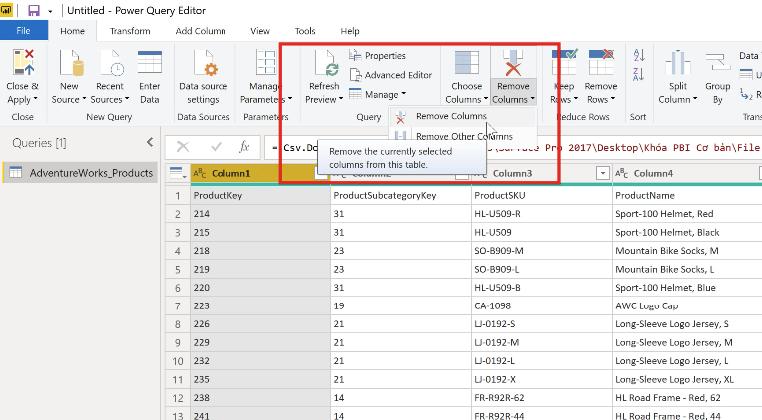Open query Properties
This screenshot has height=420, width=762.
click(x=377, y=55)
